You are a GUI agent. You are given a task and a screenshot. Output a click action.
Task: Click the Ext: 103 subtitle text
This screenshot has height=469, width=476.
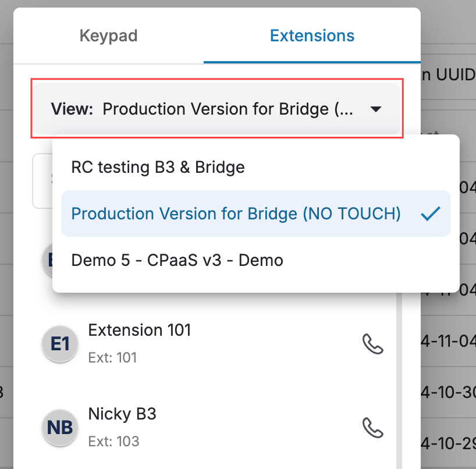(x=113, y=442)
